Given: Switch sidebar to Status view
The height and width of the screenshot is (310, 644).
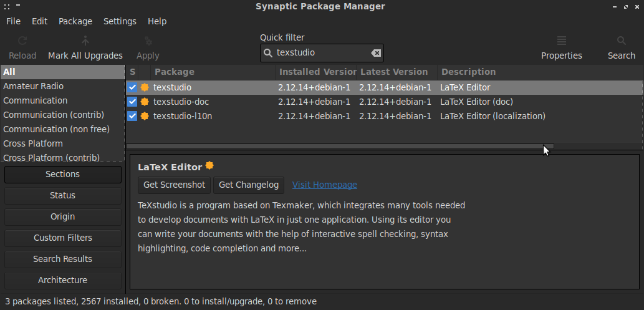Looking at the screenshot, I should point(63,195).
